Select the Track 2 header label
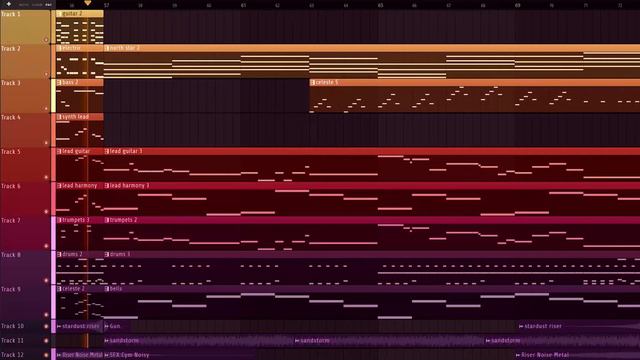 coord(11,49)
